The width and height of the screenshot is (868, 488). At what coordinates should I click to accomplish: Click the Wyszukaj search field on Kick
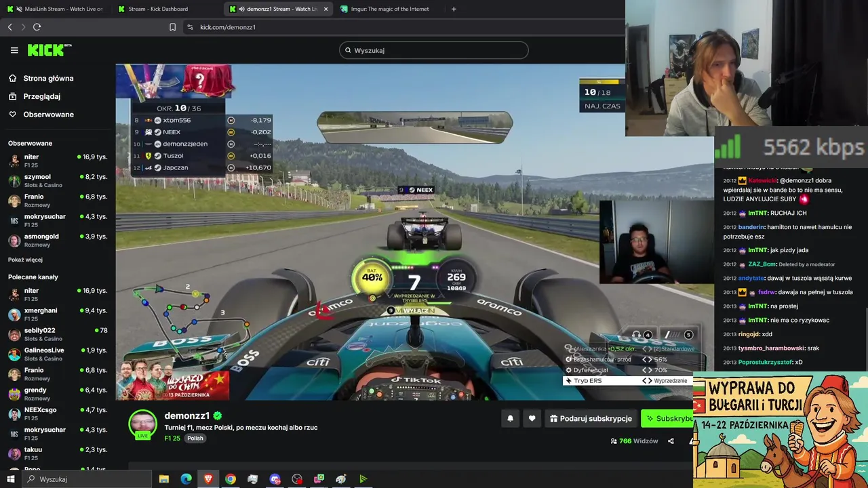coord(434,50)
